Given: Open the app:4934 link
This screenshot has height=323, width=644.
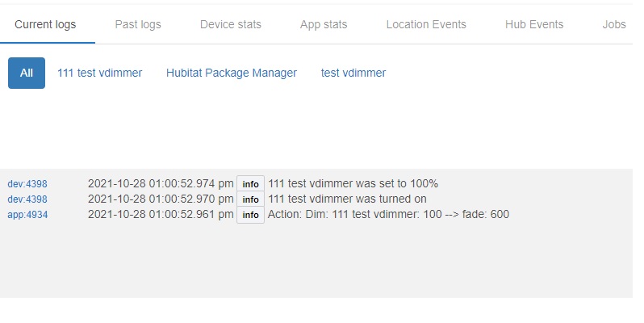Looking at the screenshot, I should point(27,215).
